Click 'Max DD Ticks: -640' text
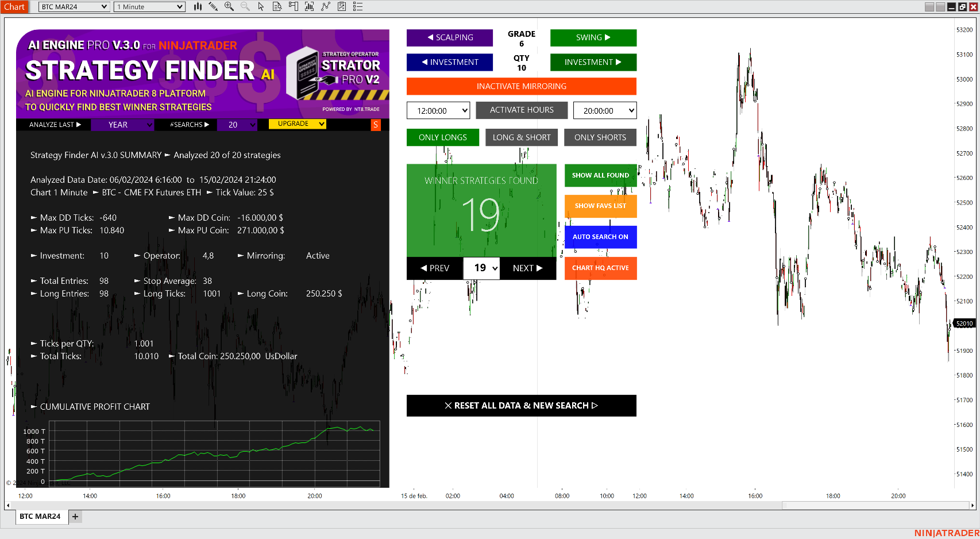The width and height of the screenshot is (980, 539). click(74, 218)
